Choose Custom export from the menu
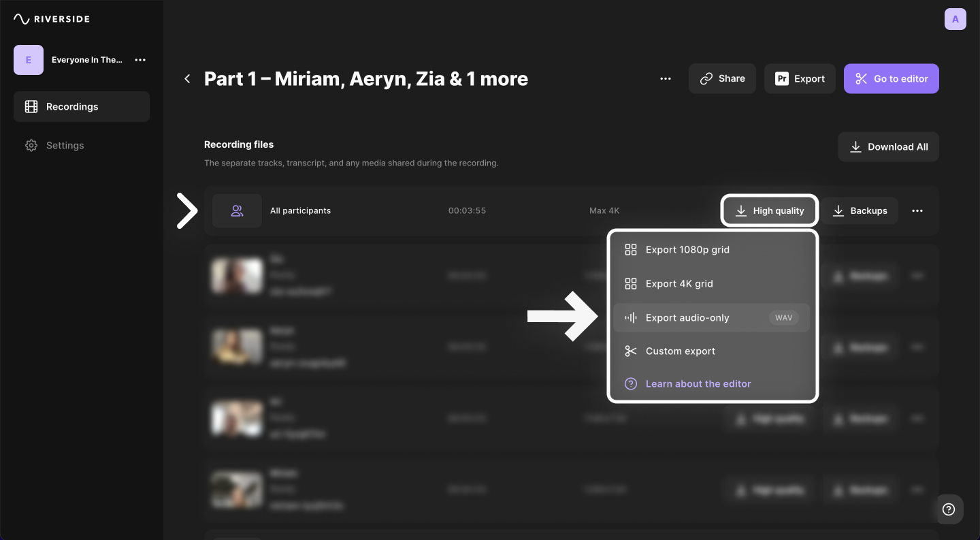980x540 pixels. tap(681, 351)
